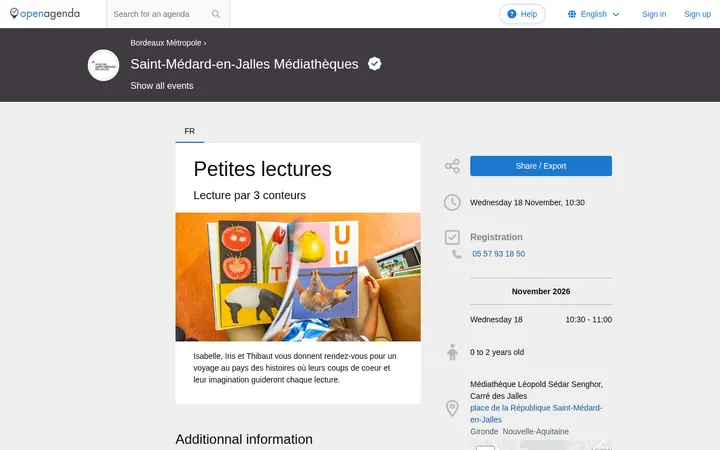Click the Help question mark icon
The height and width of the screenshot is (450, 720).
pos(512,14)
